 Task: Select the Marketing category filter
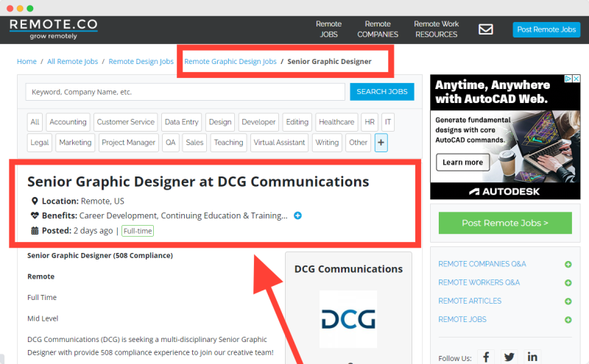[x=75, y=143]
